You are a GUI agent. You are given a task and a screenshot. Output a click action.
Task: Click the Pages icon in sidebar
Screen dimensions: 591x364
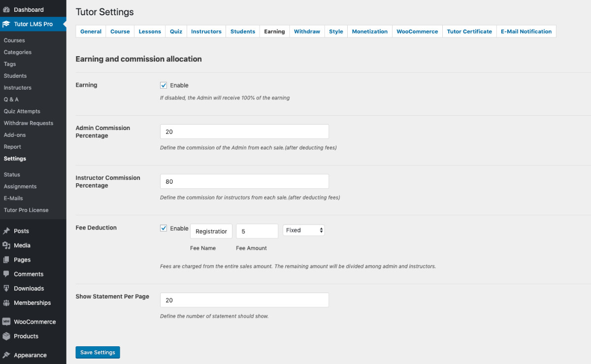tap(6, 260)
